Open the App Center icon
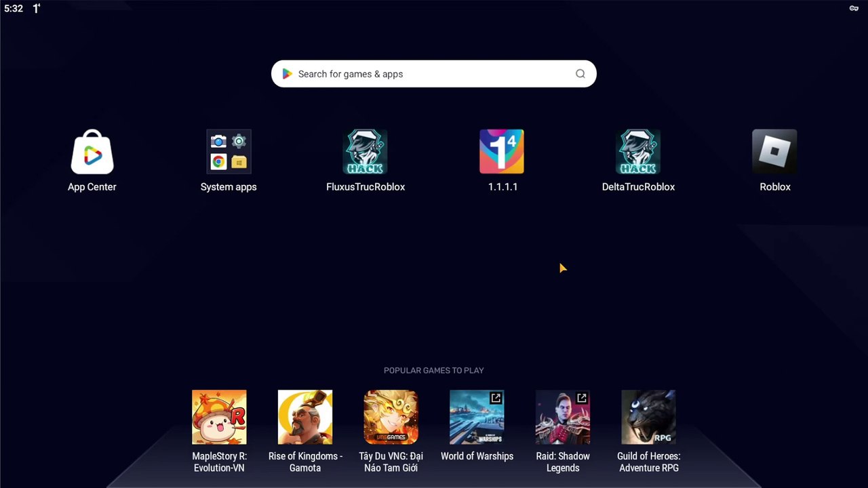This screenshot has width=868, height=488. 92,152
